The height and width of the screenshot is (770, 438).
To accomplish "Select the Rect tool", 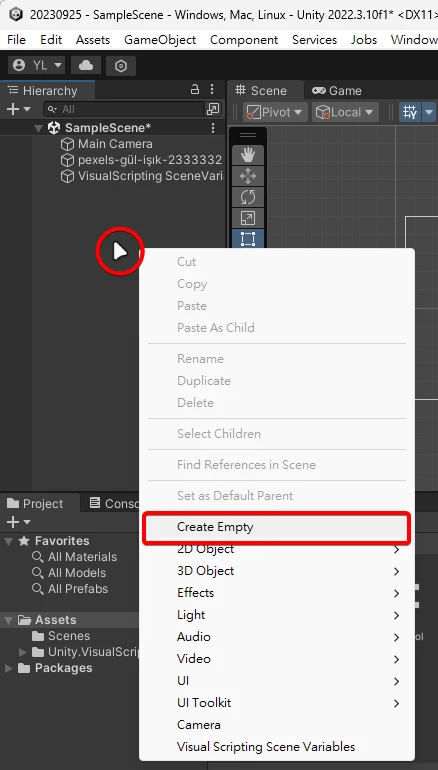I will [248, 239].
